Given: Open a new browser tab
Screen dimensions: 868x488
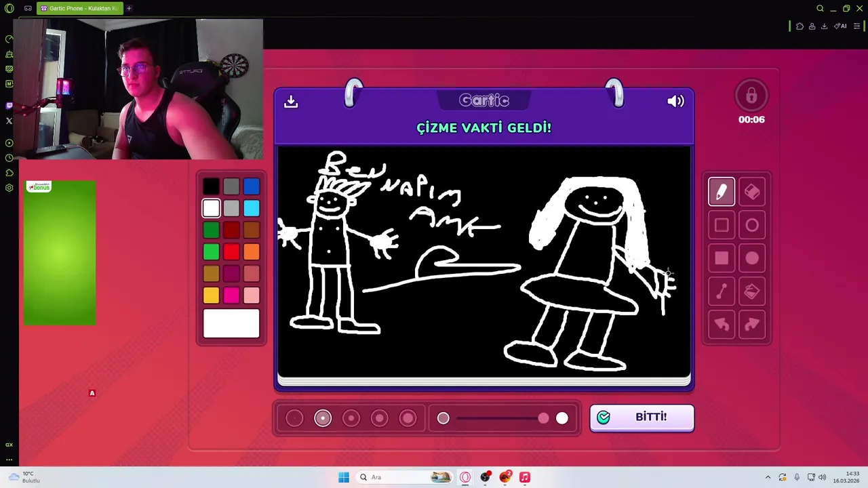Looking at the screenshot, I should [x=129, y=8].
